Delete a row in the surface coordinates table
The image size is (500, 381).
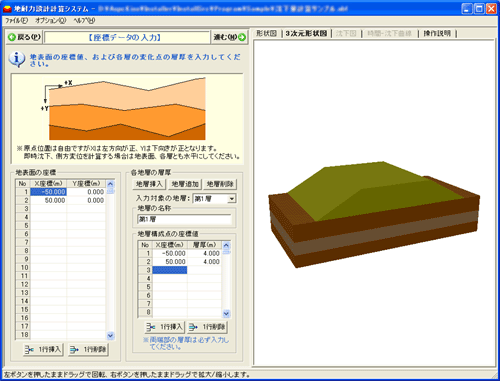coord(88,349)
